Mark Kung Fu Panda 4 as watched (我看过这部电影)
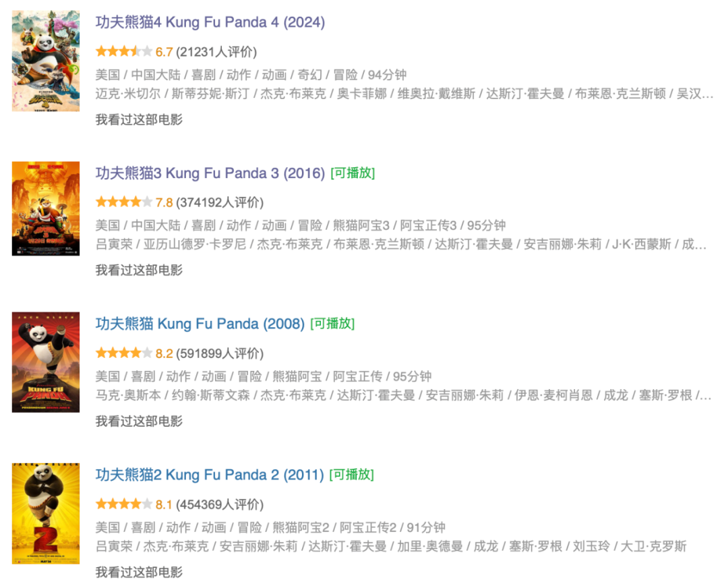Screen dimensions: 728x586 pyautogui.click(x=139, y=119)
